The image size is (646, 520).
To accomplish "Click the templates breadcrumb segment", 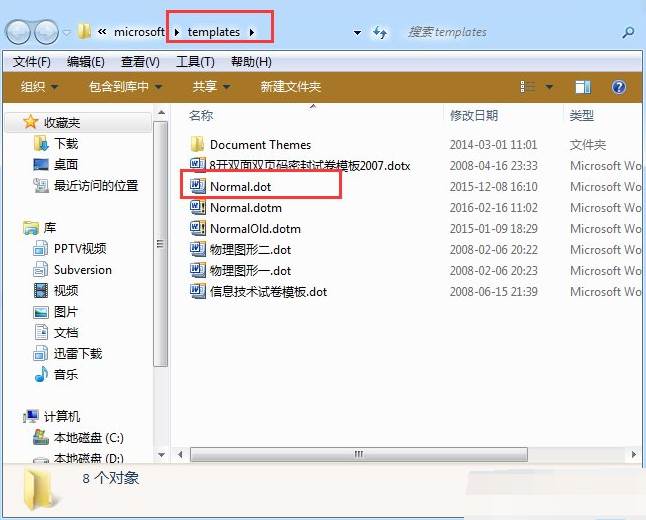I will click(x=213, y=32).
